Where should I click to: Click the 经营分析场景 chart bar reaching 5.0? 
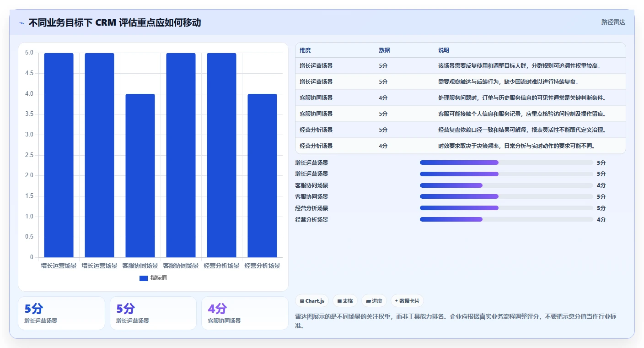point(221,155)
